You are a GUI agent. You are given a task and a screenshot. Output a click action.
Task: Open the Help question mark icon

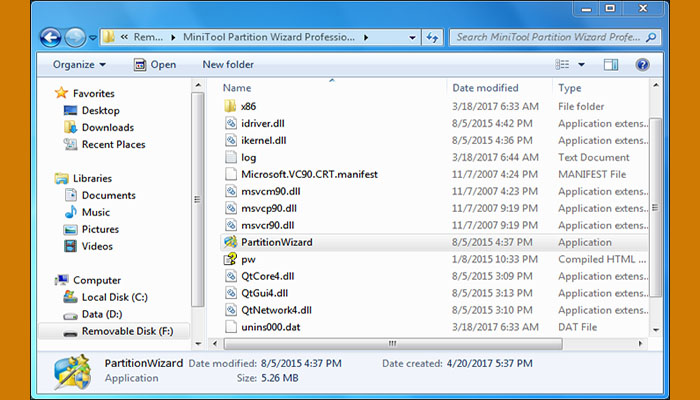pyautogui.click(x=642, y=65)
